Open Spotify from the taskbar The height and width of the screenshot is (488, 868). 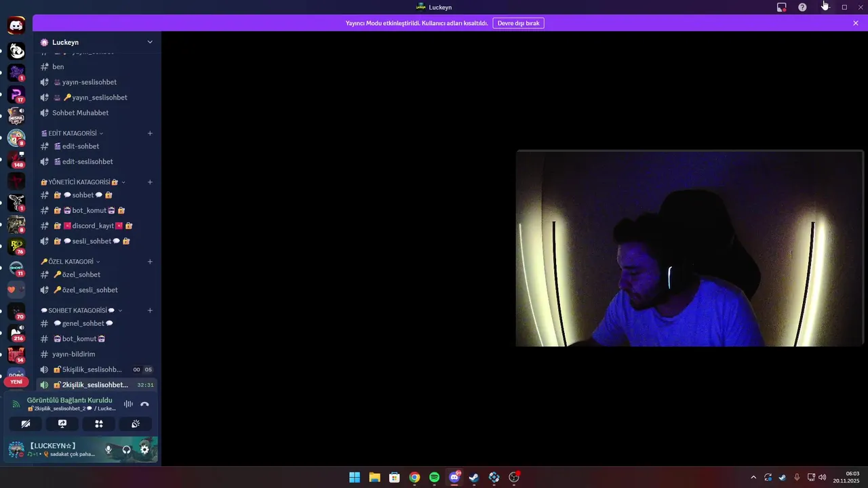435,477
